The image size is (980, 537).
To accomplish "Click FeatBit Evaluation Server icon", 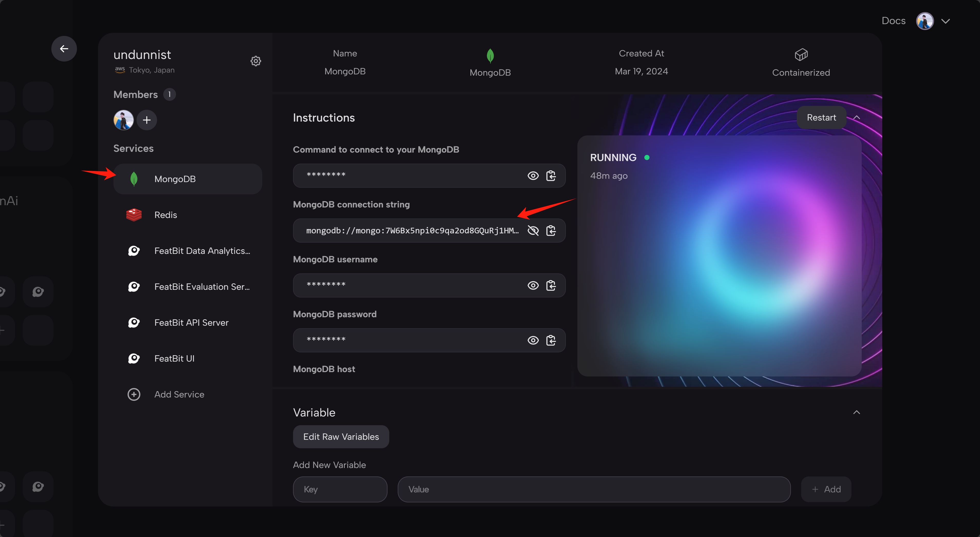I will point(133,287).
